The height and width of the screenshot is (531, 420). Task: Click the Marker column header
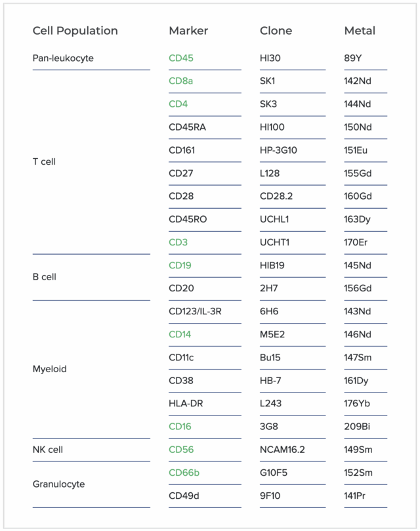pyautogui.click(x=188, y=31)
